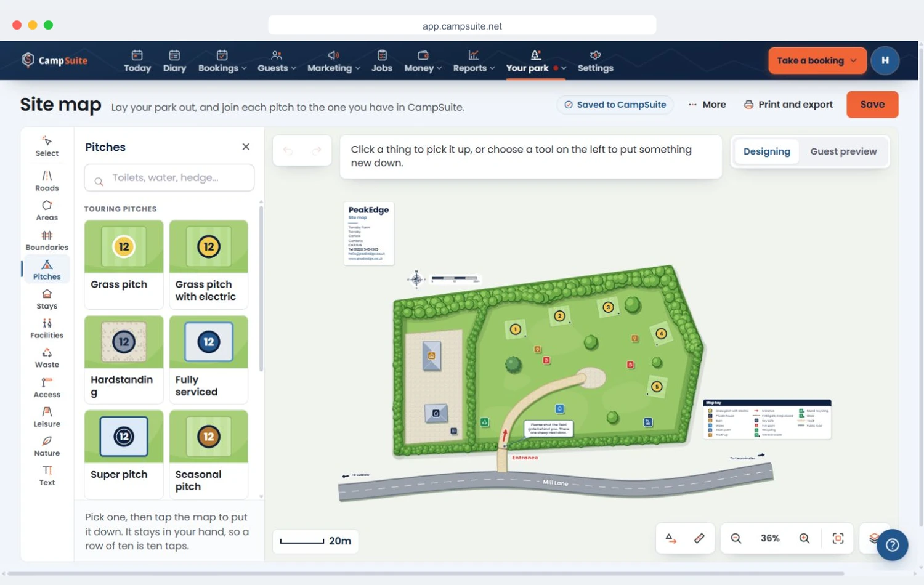Open the Access tool
924x585 pixels.
point(47,387)
